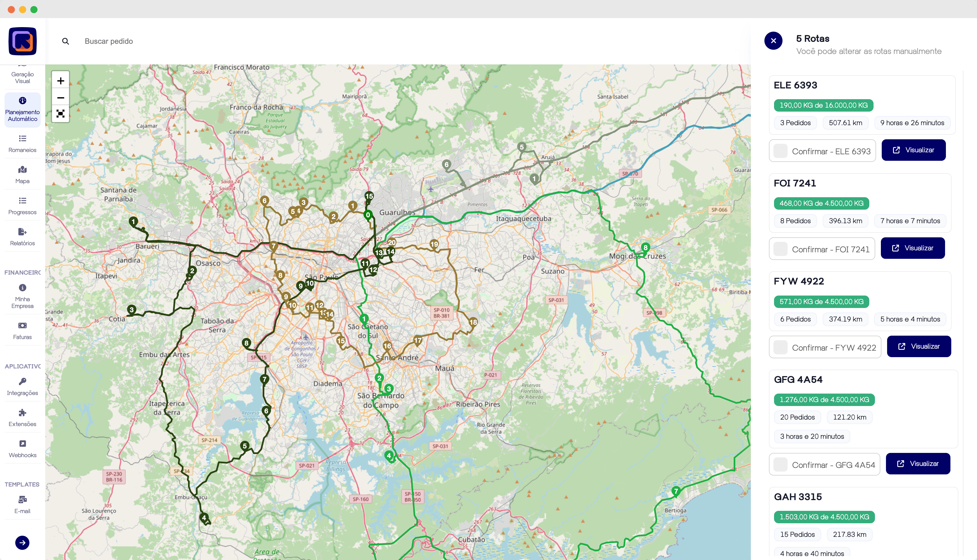Go to Progressos menu item
Screen dimensions: 977x560
(22, 205)
